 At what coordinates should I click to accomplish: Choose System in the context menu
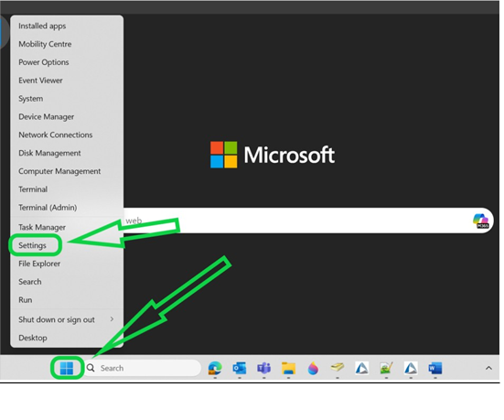coord(67,99)
